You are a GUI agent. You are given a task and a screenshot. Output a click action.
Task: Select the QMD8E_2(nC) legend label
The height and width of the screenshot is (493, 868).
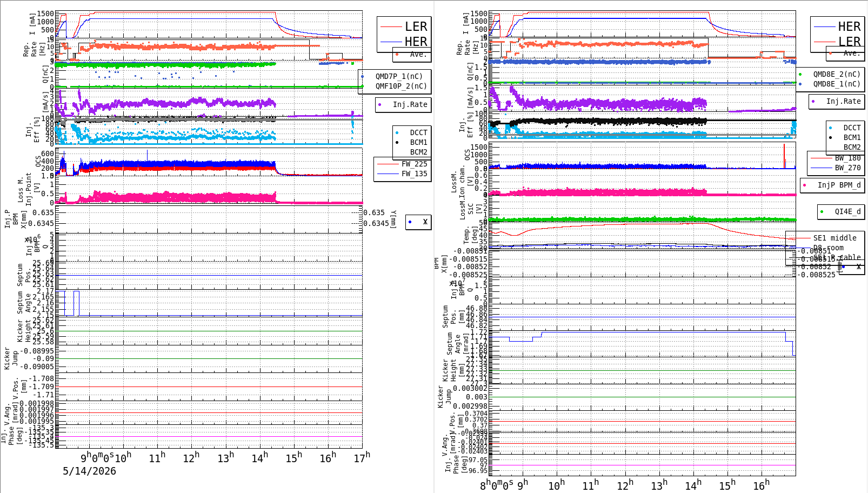(x=837, y=74)
